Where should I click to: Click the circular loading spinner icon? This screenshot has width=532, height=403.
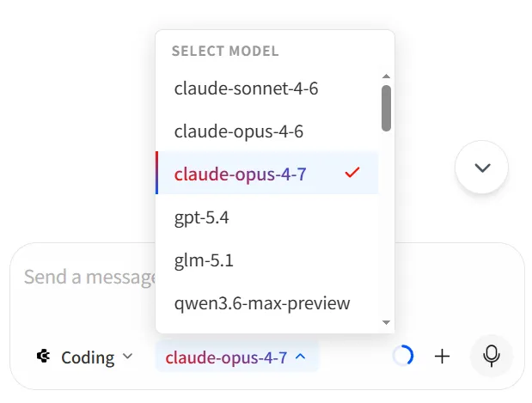[402, 356]
